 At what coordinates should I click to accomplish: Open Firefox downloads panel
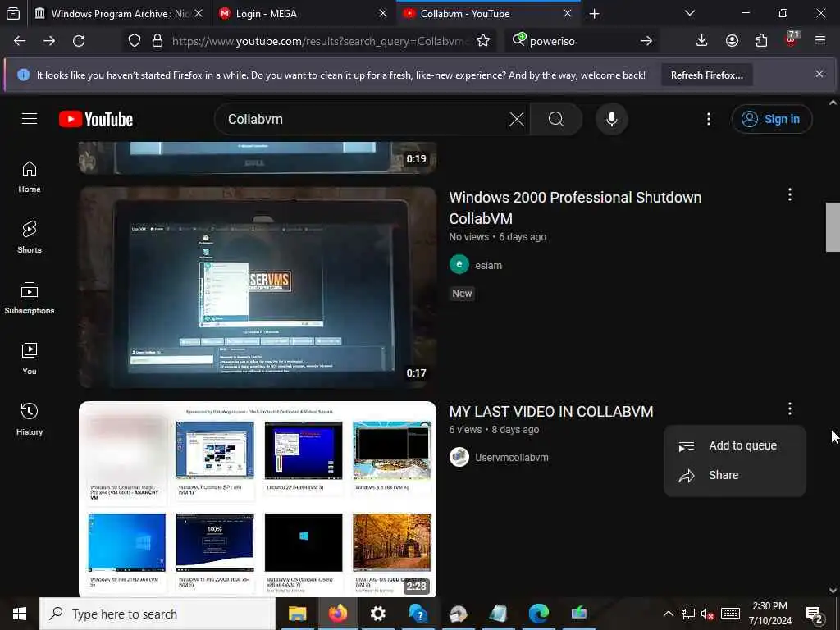click(701, 41)
